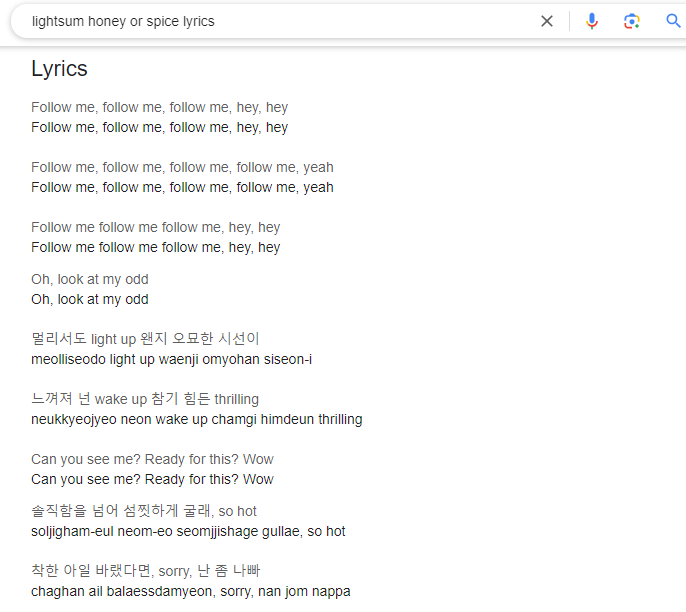The height and width of the screenshot is (612, 686).
Task: Click black 'Follow me follow me follow me, hey, hey'
Action: pos(156,247)
